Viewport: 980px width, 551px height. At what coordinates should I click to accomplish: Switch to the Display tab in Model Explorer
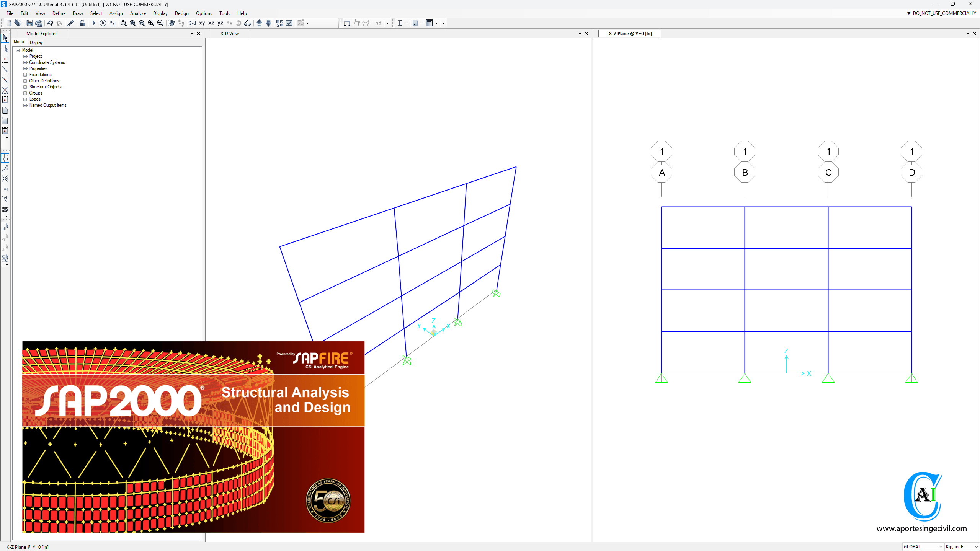(x=36, y=42)
